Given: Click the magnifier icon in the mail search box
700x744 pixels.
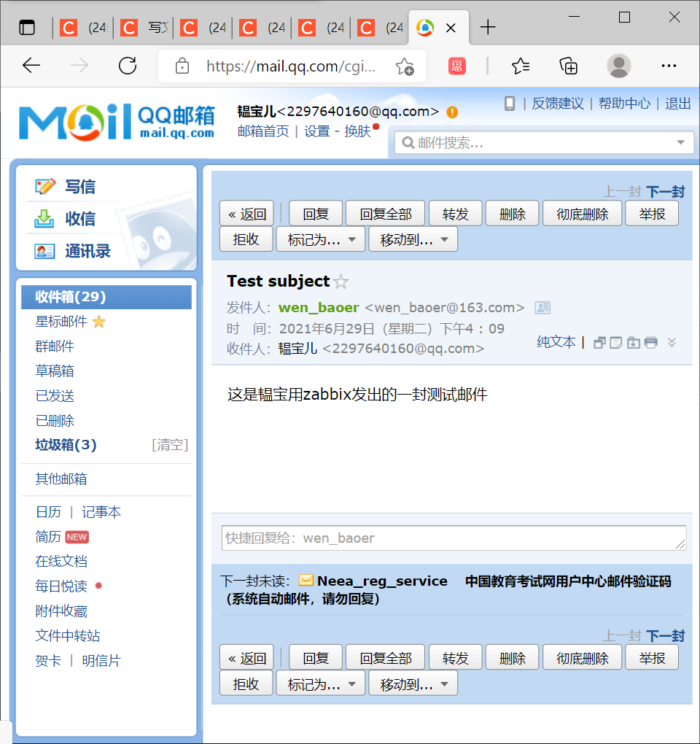Looking at the screenshot, I should (x=408, y=142).
